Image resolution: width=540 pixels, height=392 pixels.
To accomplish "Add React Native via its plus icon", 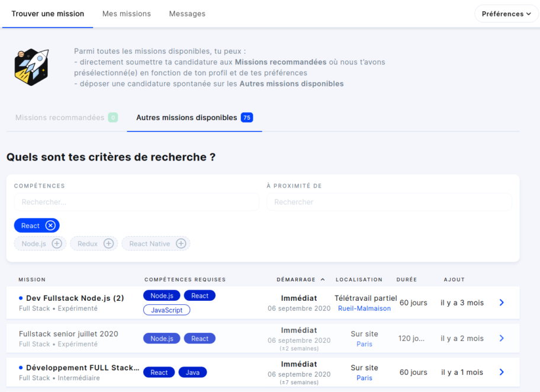I will (181, 243).
